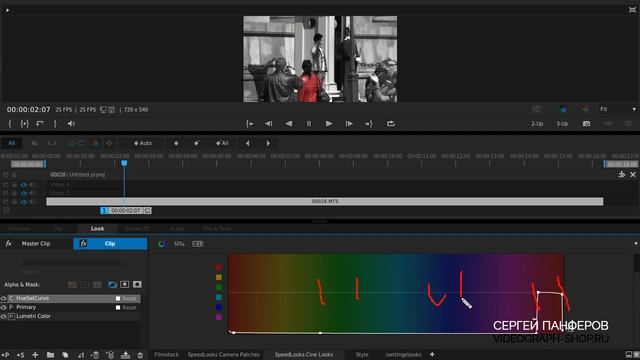Click the numeric view icon
640x360 pixels.
click(198, 244)
